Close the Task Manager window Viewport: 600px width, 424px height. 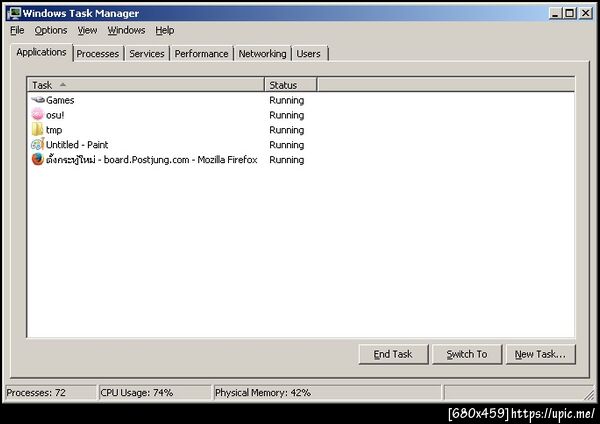(x=585, y=13)
